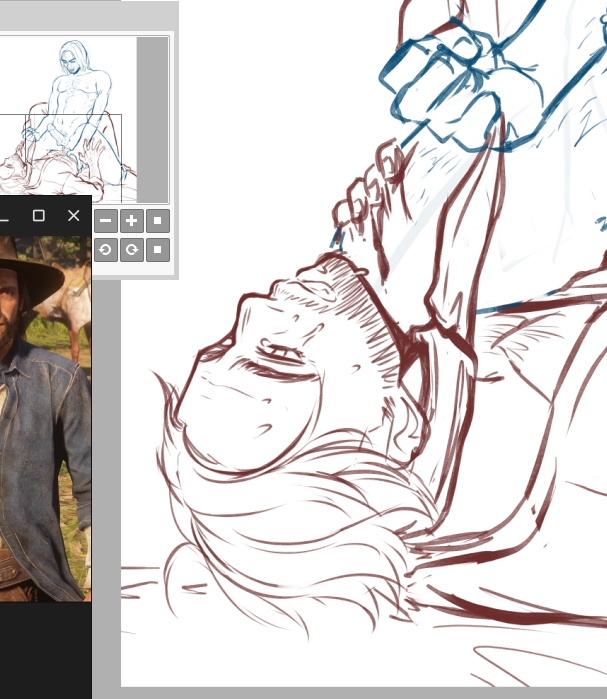Screen dimensions: 607x699
Task: Maximize the reference image window
Action: (39, 215)
